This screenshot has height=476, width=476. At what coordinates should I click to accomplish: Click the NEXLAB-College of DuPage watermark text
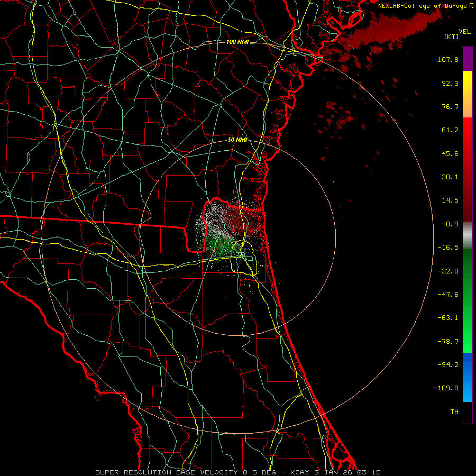click(423, 6)
